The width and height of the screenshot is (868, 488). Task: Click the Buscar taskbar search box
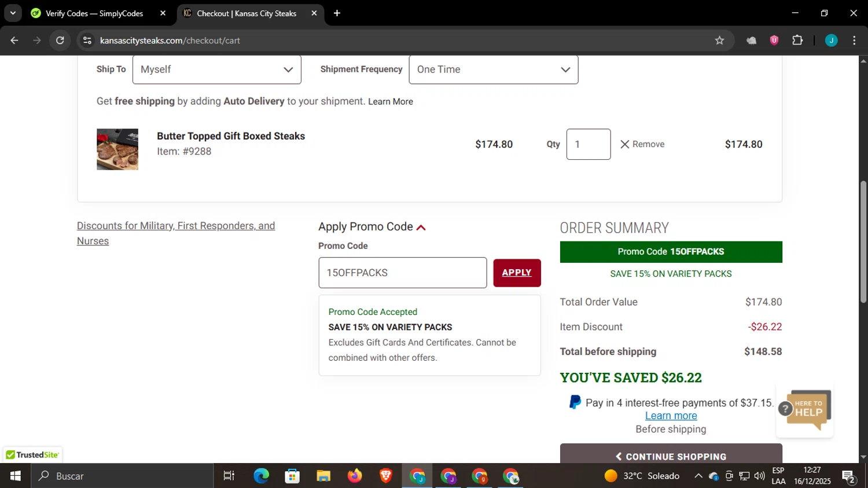coord(122,476)
